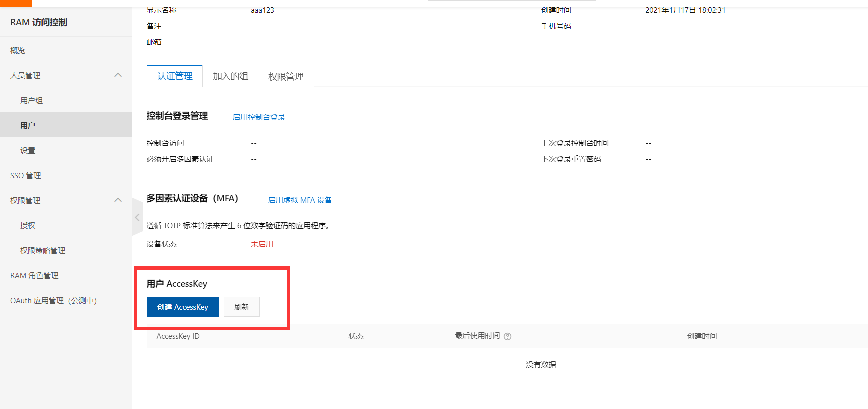Select 用户 in the sidebar
The width and height of the screenshot is (868, 409).
coord(66,125)
